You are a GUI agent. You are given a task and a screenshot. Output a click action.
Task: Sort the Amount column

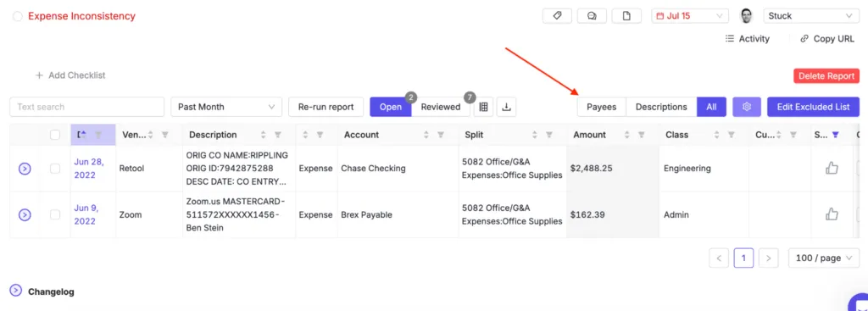[626, 135]
